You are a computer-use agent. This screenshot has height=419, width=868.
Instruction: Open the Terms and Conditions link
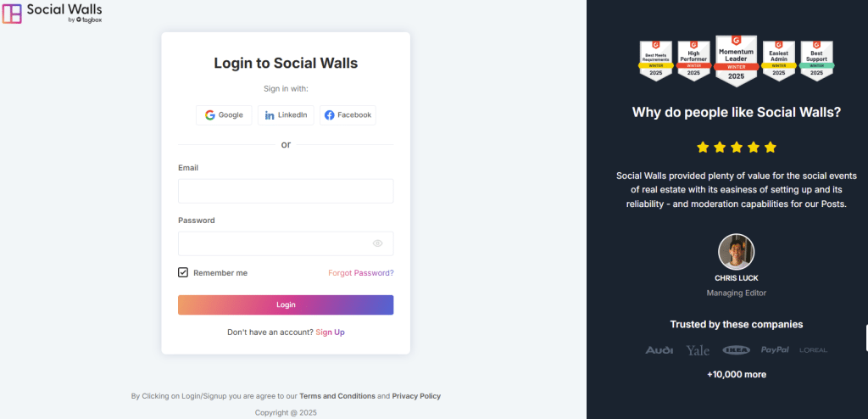pyautogui.click(x=337, y=396)
